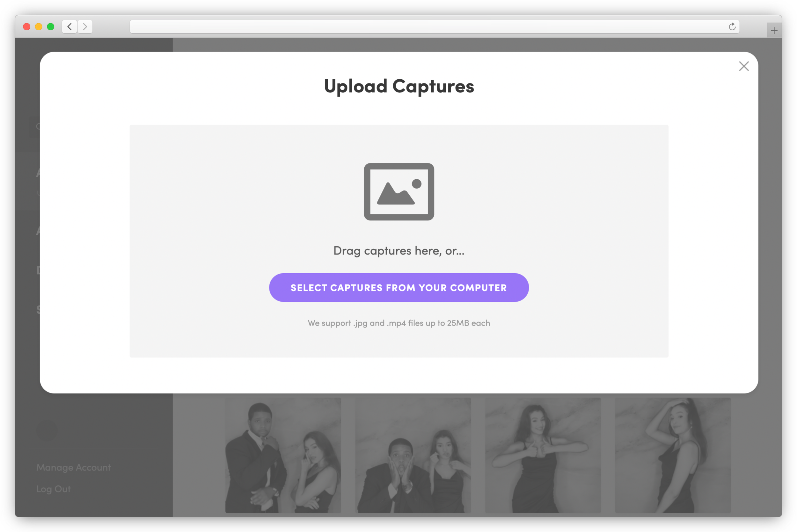Click the image placeholder icon
Viewport: 797px width, 532px height.
coord(399,192)
